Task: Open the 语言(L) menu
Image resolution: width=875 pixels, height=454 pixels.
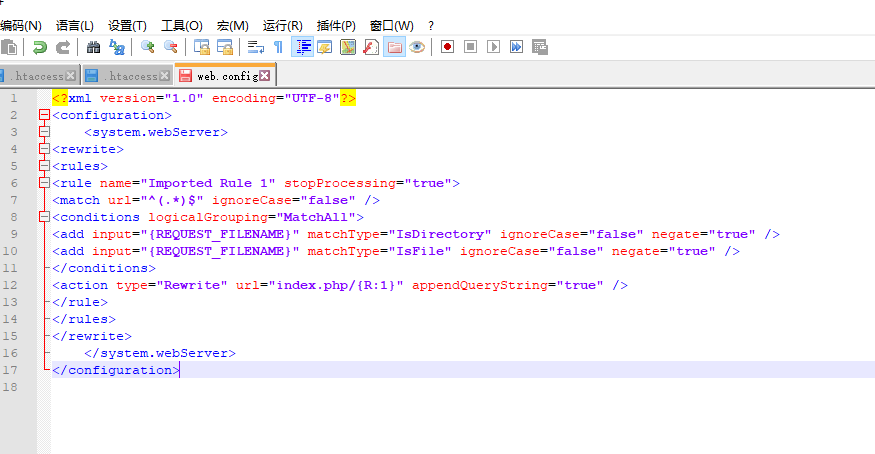Action: 75,26
